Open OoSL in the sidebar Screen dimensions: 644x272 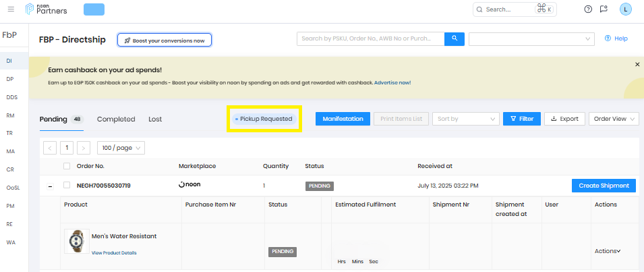pyautogui.click(x=13, y=188)
